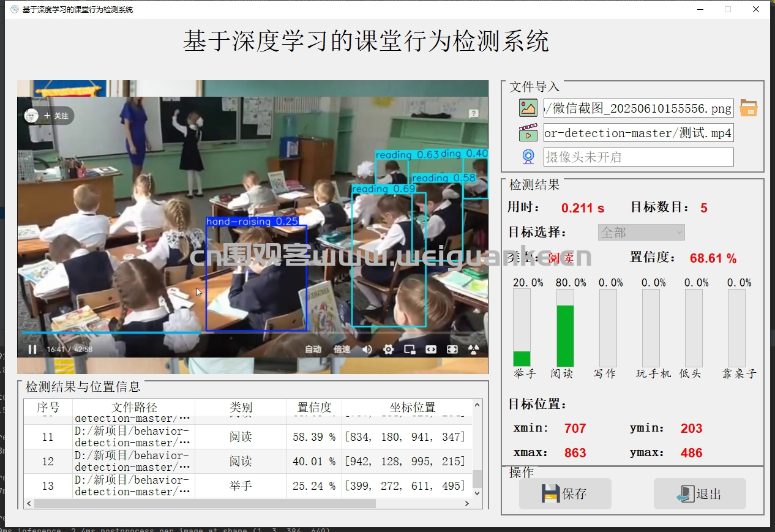The image size is (775, 532).
Task: Click the image path field with 微信截图
Action: pos(638,108)
